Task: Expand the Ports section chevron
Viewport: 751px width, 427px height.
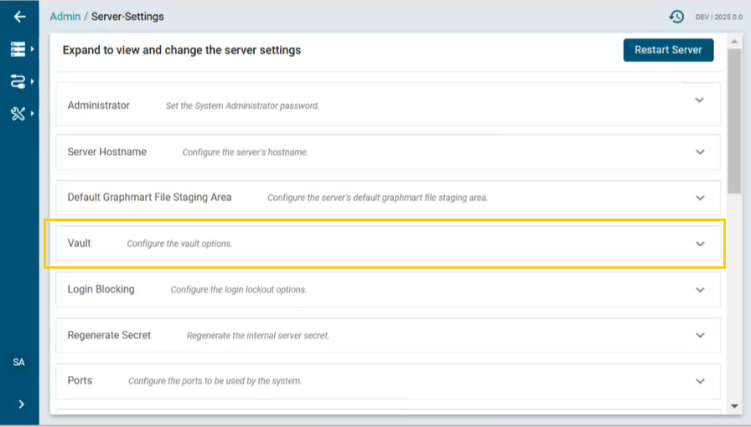Action: click(700, 381)
